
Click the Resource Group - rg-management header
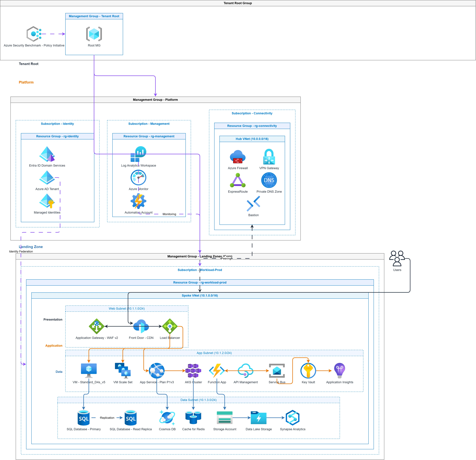(149, 136)
